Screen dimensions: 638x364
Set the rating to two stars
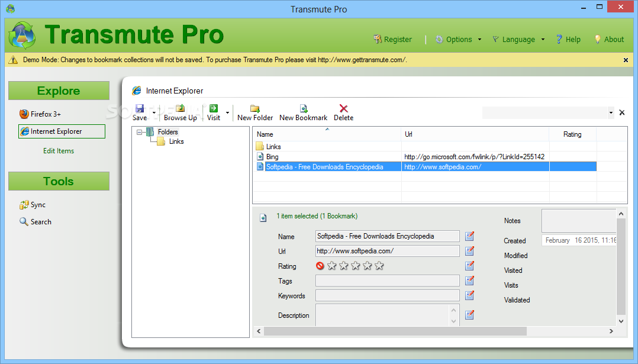344,266
